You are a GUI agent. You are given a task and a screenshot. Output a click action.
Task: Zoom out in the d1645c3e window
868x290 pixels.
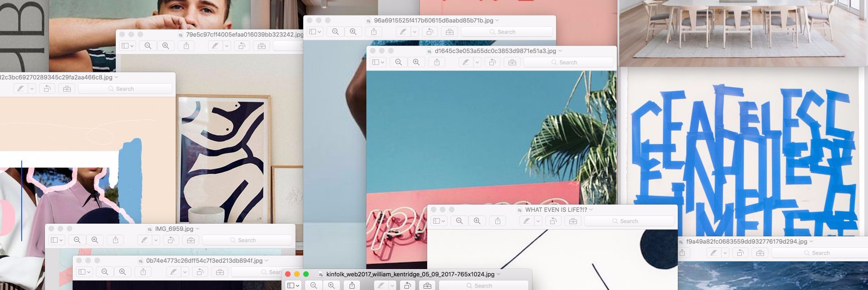click(399, 62)
